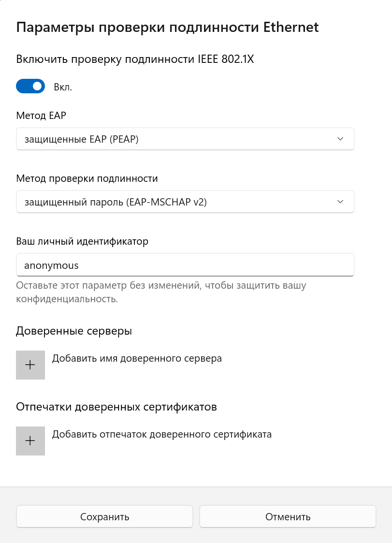
Task: Click the "Добавить имя доверенного сервера" text
Action: click(x=137, y=358)
